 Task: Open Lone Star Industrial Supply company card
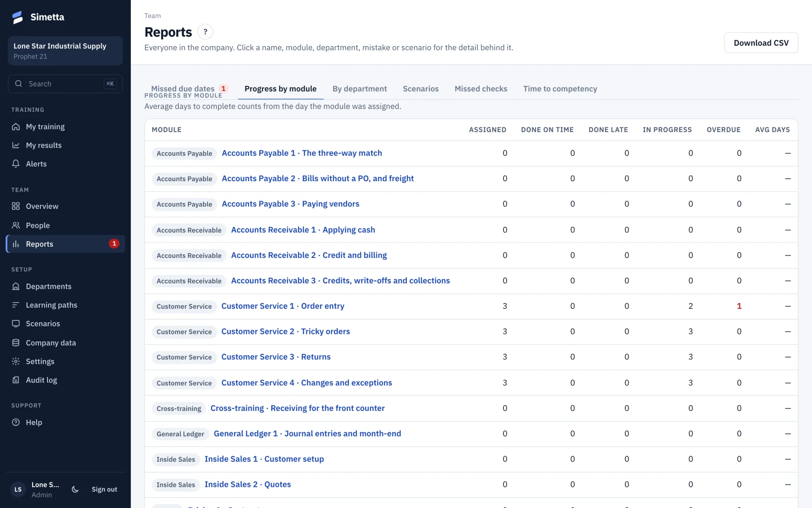point(65,51)
